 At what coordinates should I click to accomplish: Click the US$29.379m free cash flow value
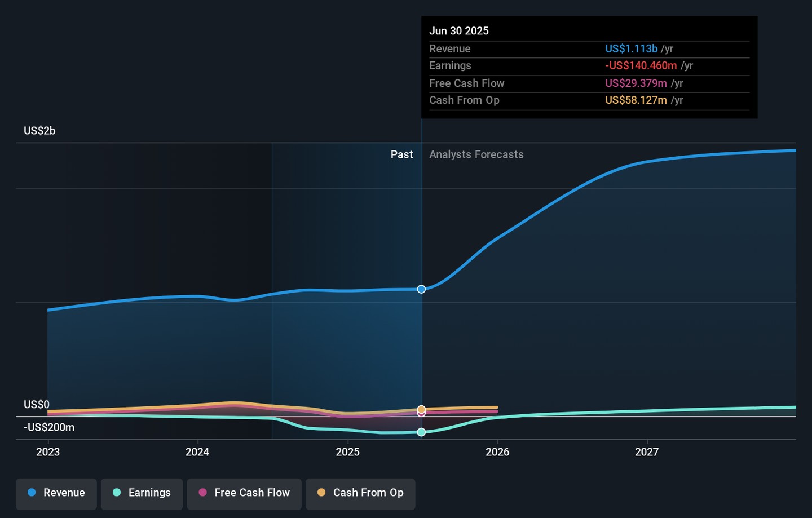coord(636,83)
